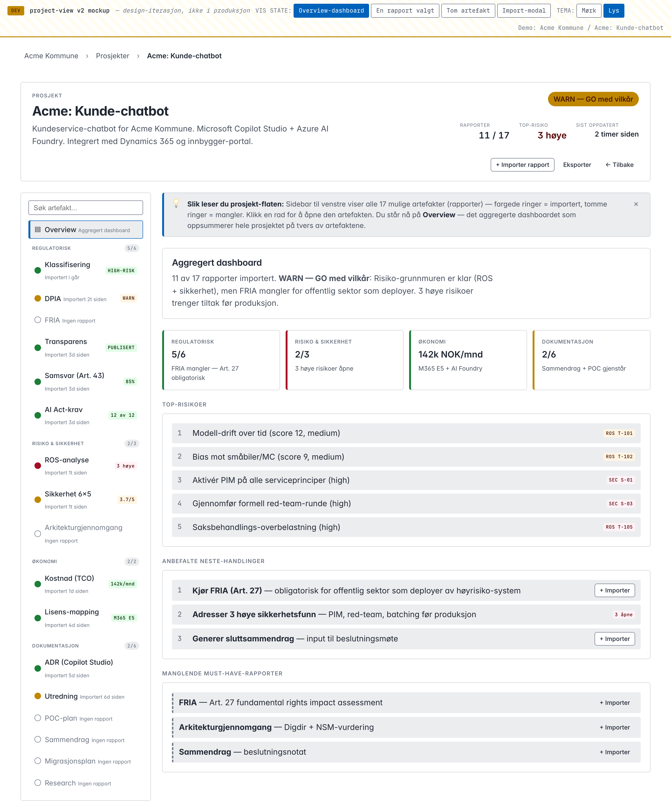Open the Økonomi 142k NOK/mnd card
The width and height of the screenshot is (671, 812).
point(468,360)
